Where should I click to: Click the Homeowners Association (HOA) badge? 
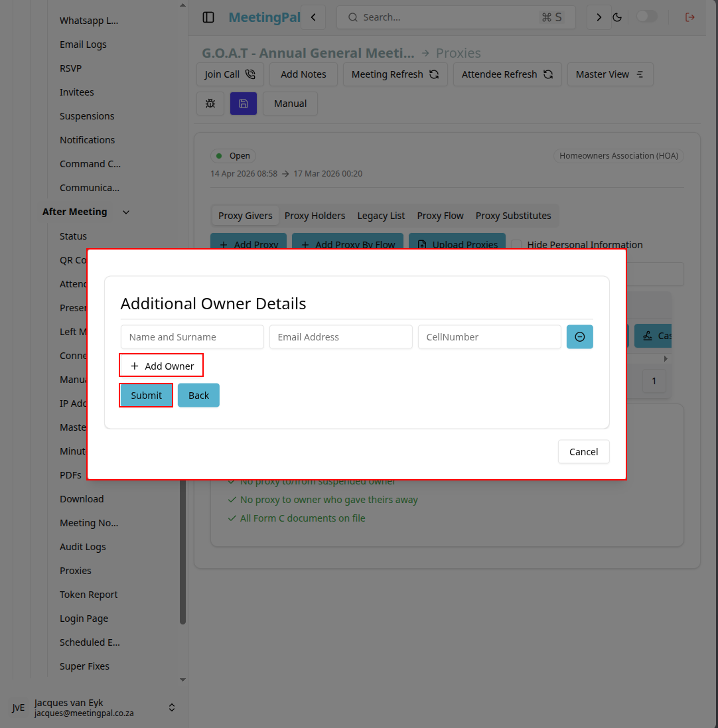point(618,155)
